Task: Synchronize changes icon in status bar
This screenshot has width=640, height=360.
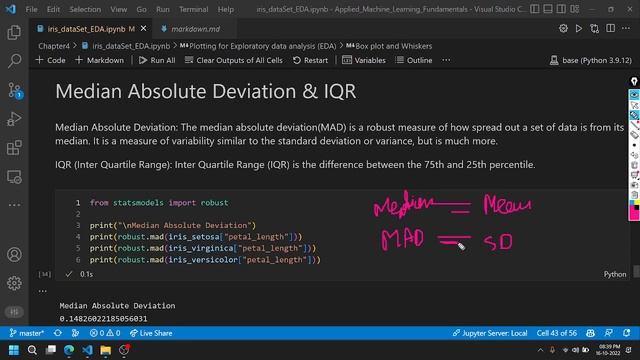Action: click(x=58, y=333)
